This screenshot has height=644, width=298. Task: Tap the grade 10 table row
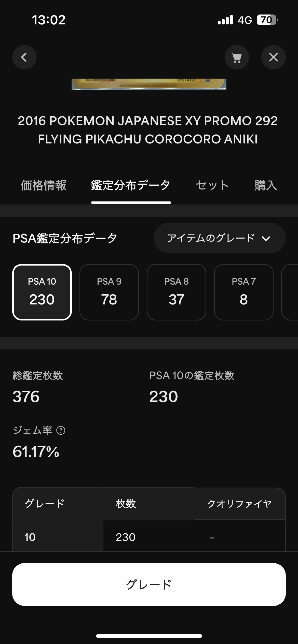149,535
